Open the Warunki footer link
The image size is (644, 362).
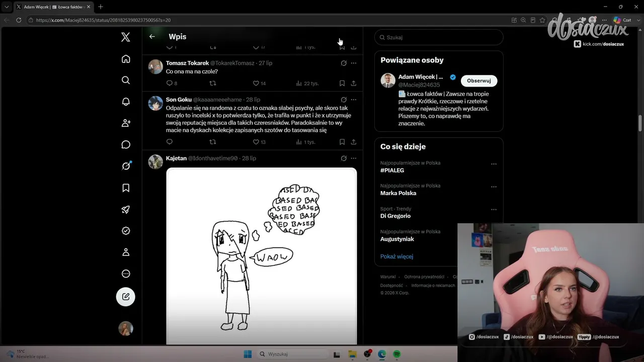pyautogui.click(x=388, y=277)
